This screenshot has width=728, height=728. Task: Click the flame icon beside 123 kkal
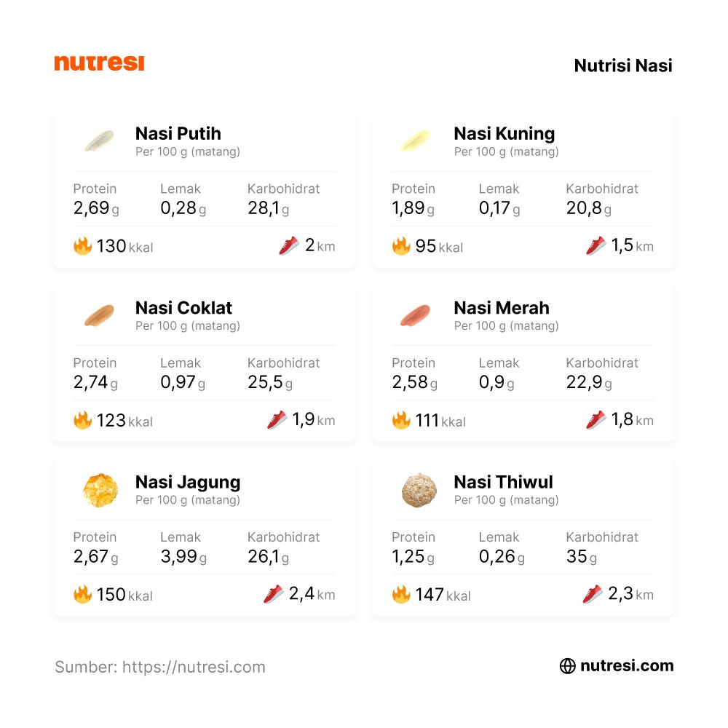tap(82, 420)
